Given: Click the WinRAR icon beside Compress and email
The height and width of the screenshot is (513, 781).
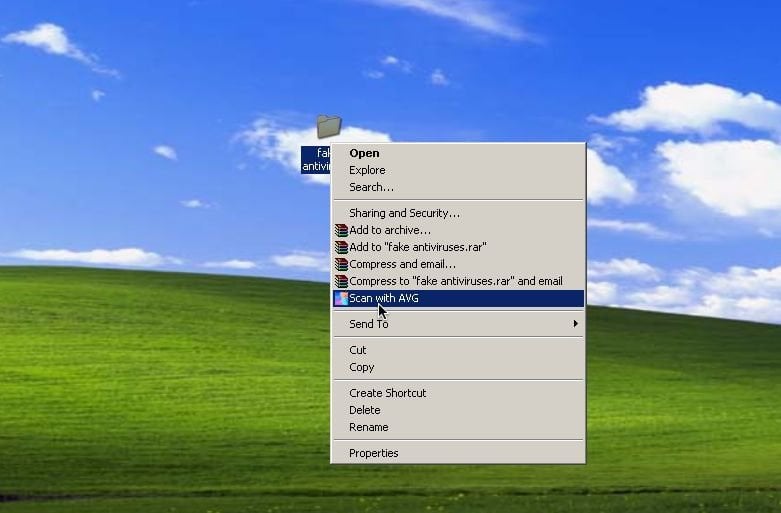Looking at the screenshot, I should click(341, 264).
